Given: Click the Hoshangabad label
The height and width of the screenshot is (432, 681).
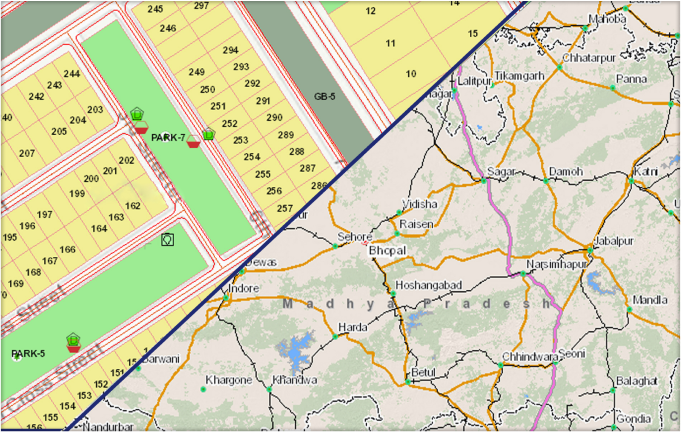Looking at the screenshot, I should coord(429,285).
